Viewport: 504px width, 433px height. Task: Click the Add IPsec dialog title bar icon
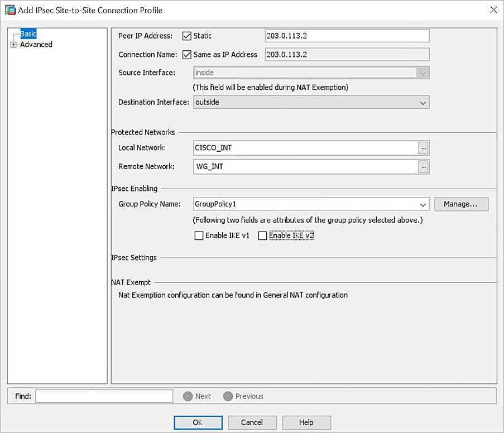9,9
